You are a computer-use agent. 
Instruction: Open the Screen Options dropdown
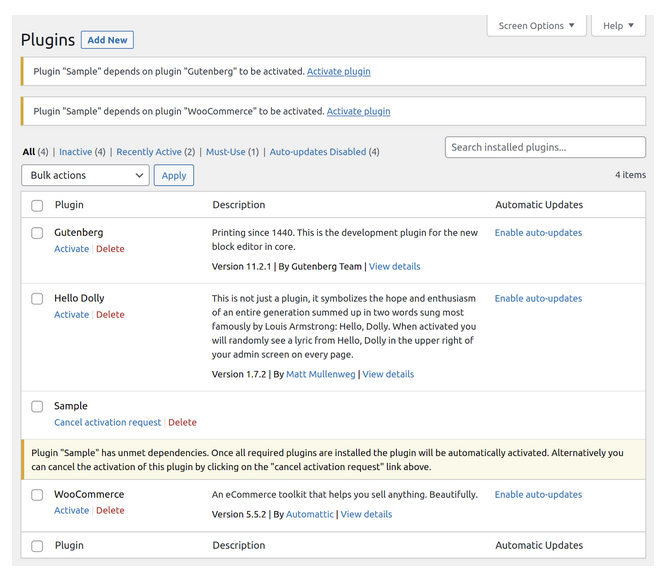pyautogui.click(x=536, y=26)
